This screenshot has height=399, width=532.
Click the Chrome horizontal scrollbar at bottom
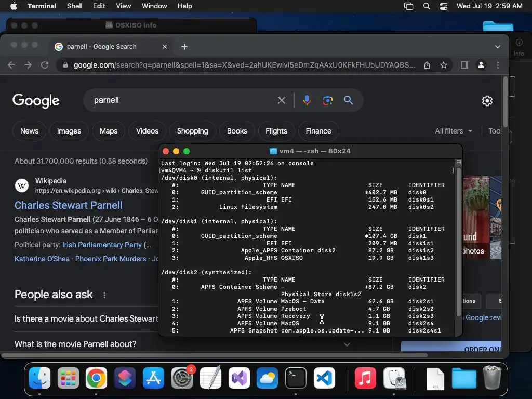tap(215, 355)
